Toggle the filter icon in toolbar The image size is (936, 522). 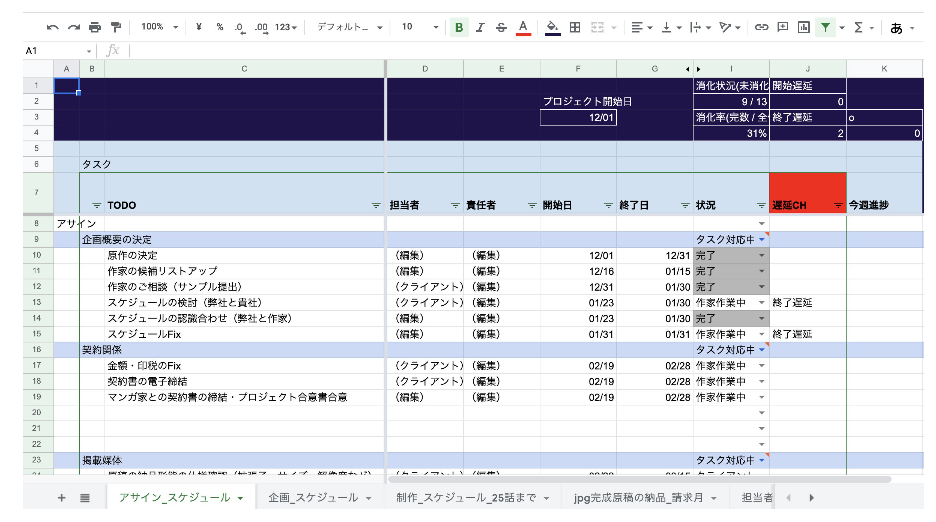point(826,27)
